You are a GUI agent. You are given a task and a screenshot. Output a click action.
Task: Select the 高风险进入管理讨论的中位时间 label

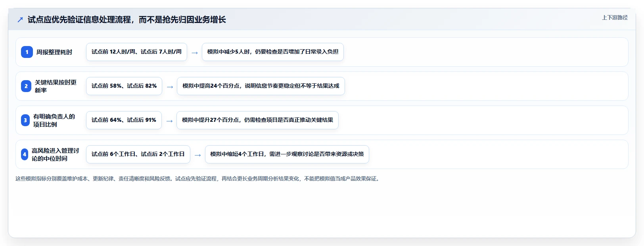pos(56,154)
